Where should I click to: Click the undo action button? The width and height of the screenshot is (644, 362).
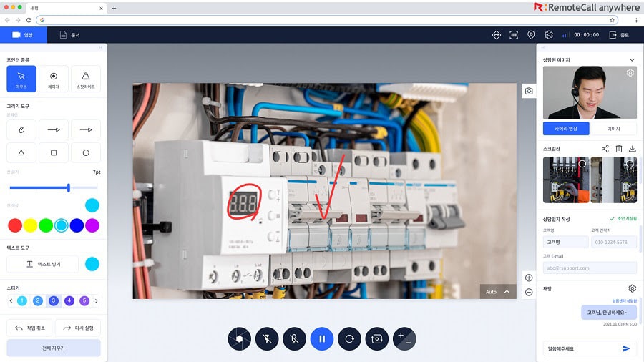[29, 328]
